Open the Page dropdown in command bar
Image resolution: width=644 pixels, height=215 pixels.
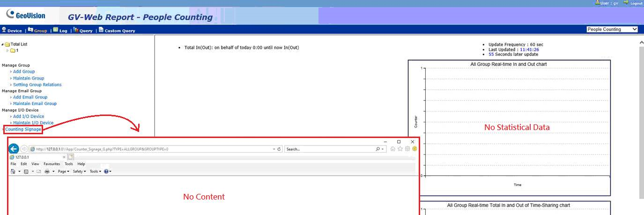64,171
